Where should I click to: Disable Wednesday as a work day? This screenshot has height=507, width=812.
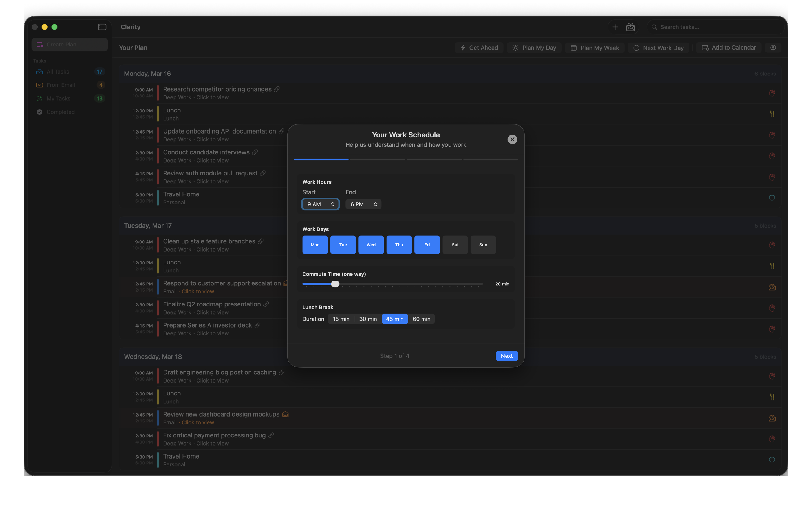tap(371, 245)
